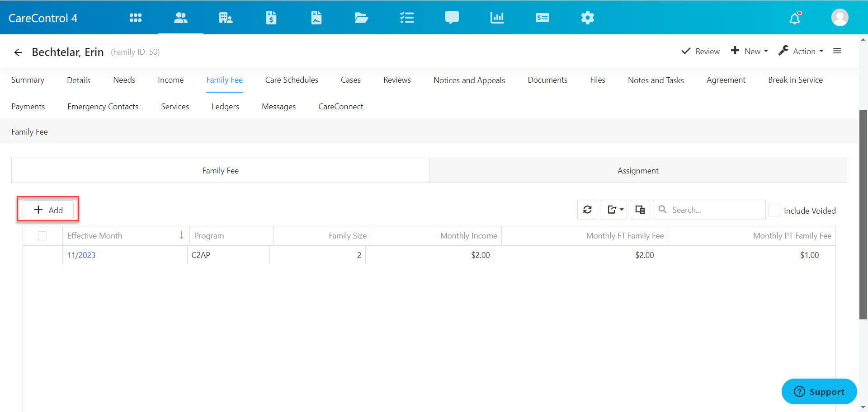Check the notifications bell icon

coord(795,18)
